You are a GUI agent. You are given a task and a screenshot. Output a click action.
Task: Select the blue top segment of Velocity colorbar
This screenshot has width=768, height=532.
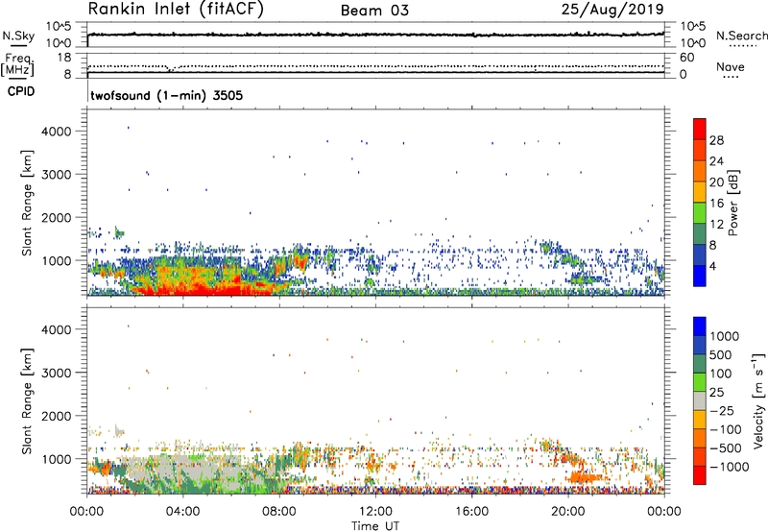tap(700, 326)
